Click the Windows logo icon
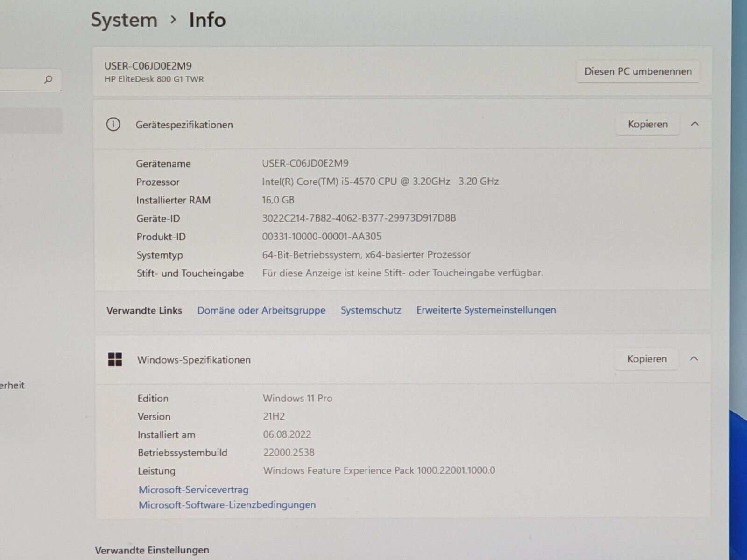The image size is (747, 560). 115,359
